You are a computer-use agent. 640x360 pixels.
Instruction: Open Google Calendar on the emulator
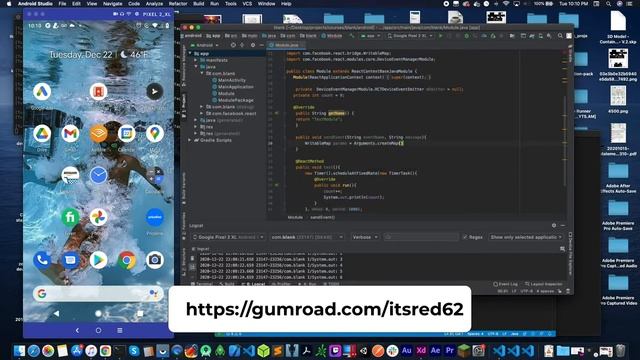point(127,133)
